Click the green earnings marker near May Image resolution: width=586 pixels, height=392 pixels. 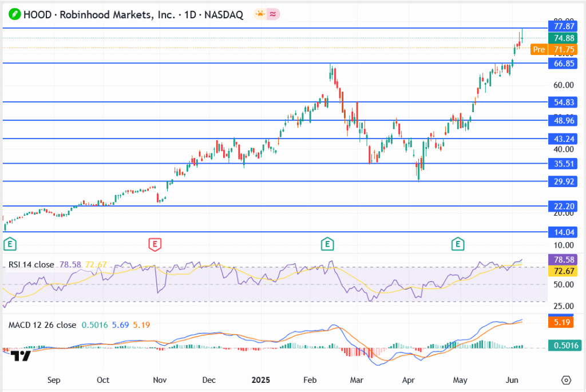458,245
